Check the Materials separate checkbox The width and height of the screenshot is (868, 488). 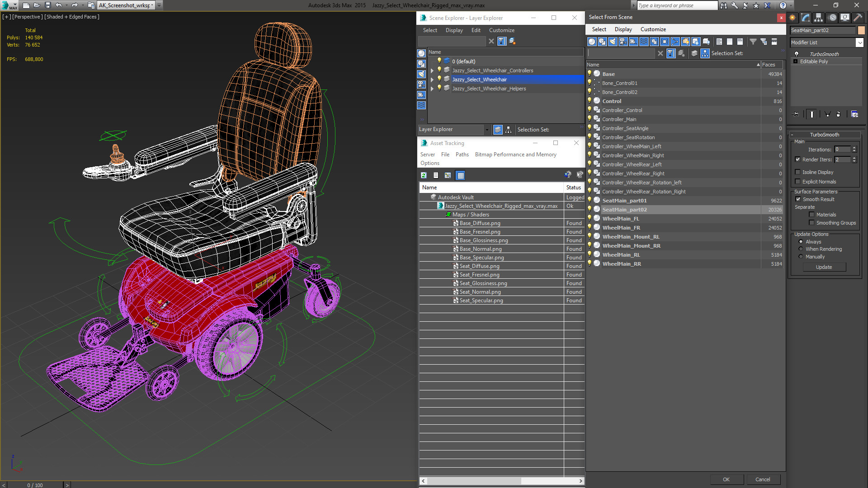click(812, 215)
